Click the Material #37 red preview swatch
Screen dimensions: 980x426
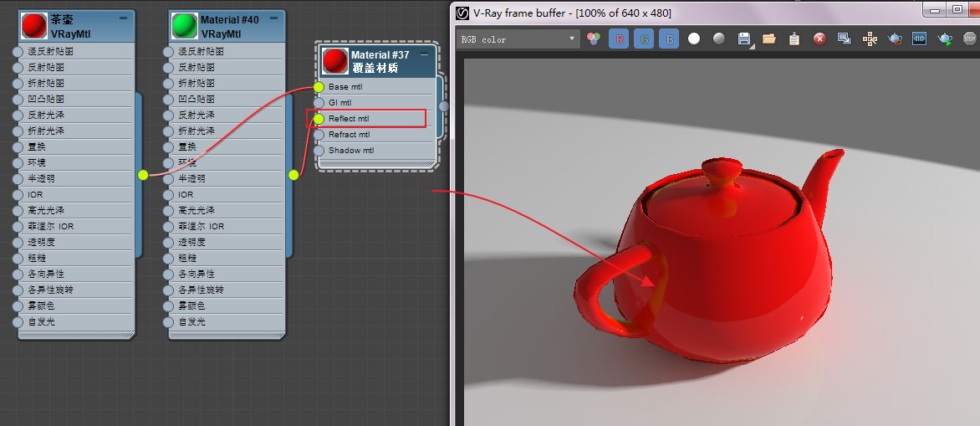pyautogui.click(x=335, y=61)
